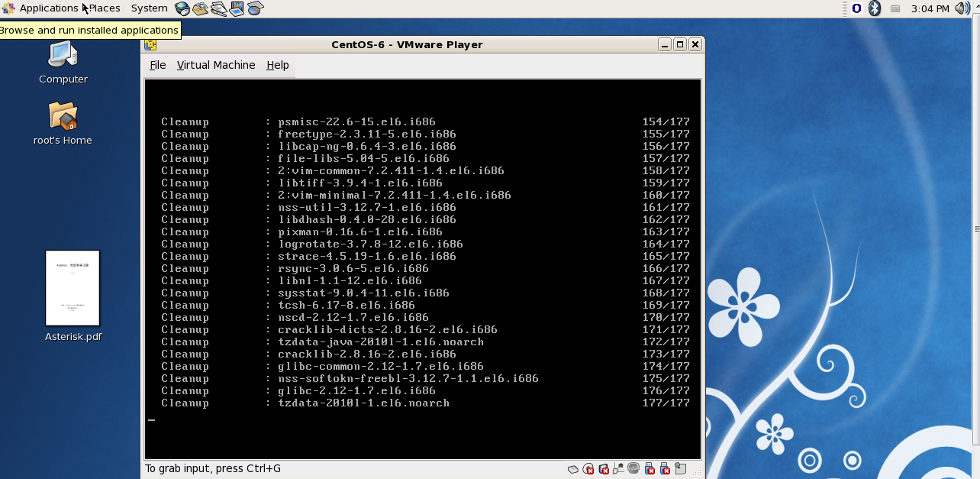980x479 pixels.
Task: Open the Bluetooth tray icon
Action: 875,8
